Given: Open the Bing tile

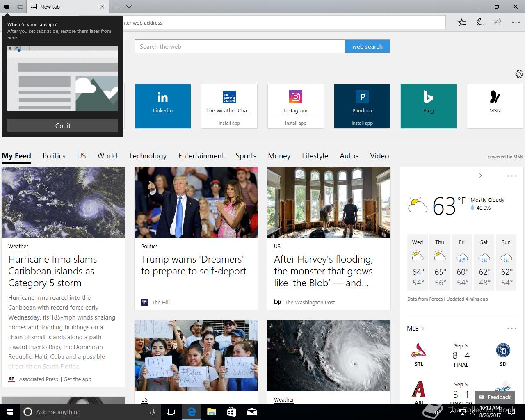Looking at the screenshot, I should click(428, 106).
